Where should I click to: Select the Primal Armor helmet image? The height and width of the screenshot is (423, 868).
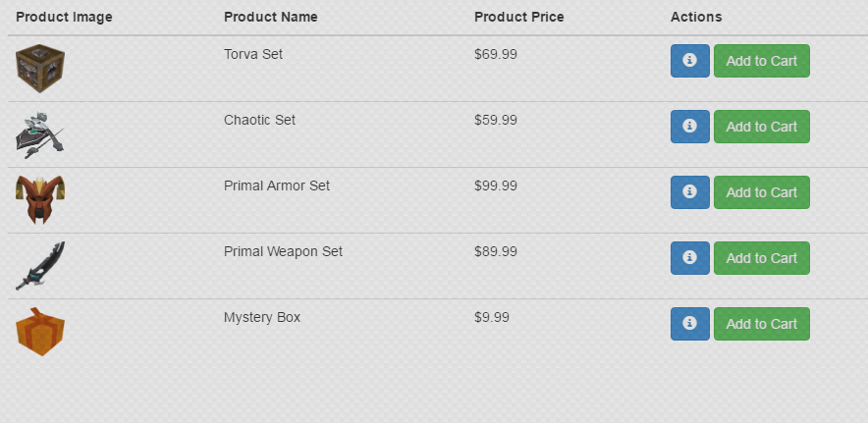40,200
